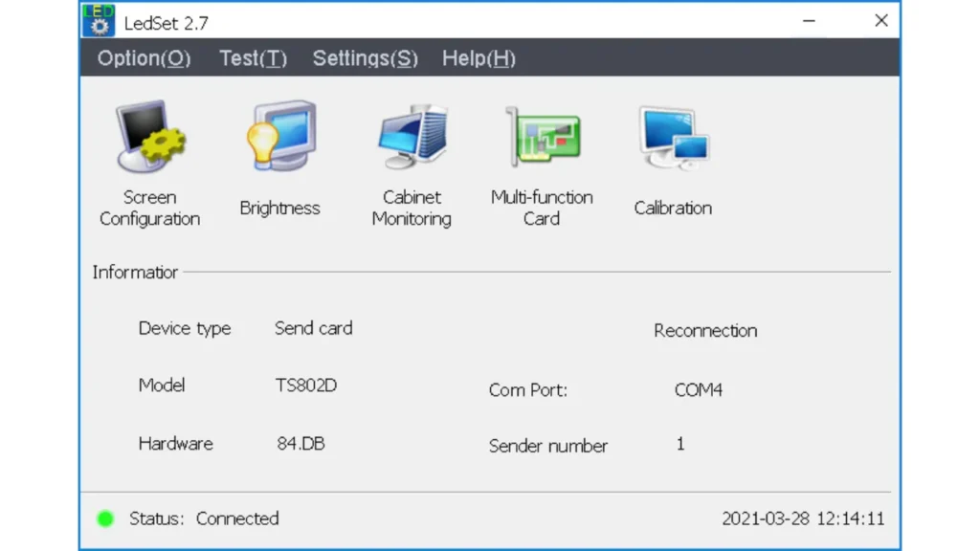Image resolution: width=980 pixels, height=551 pixels.
Task: Click the green connection status indicator
Action: click(x=105, y=518)
